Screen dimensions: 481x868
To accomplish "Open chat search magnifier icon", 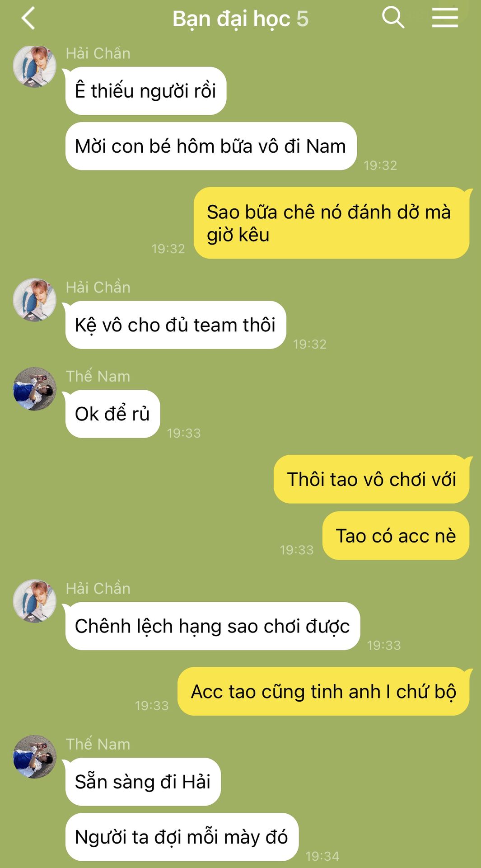I will pyautogui.click(x=393, y=18).
